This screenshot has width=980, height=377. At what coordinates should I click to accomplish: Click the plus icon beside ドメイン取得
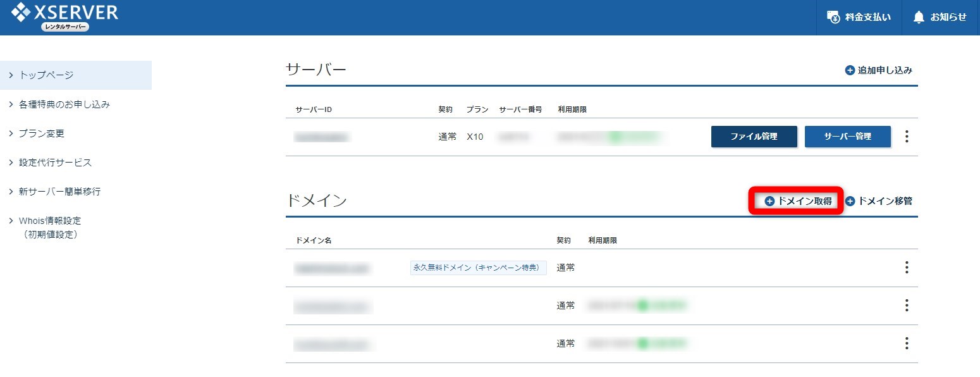click(769, 201)
